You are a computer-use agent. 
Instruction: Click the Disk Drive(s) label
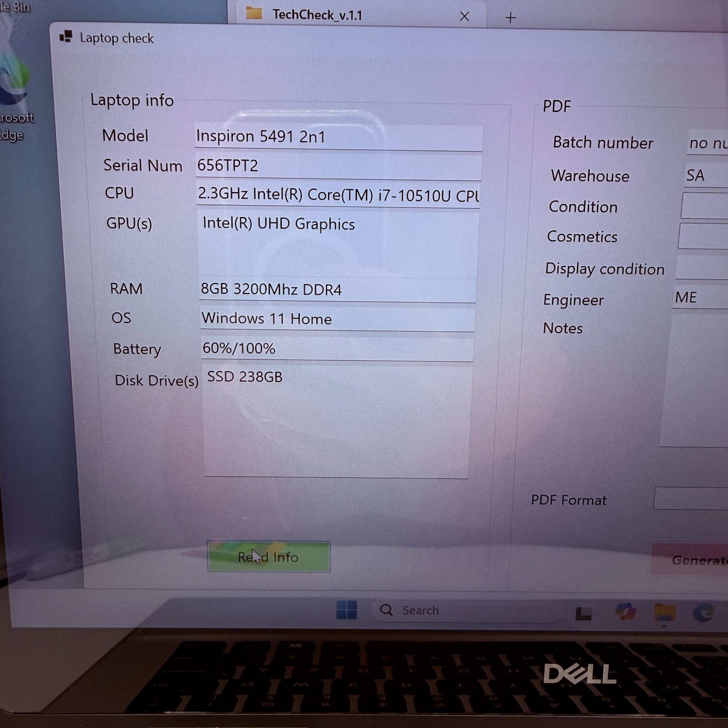pos(157,380)
